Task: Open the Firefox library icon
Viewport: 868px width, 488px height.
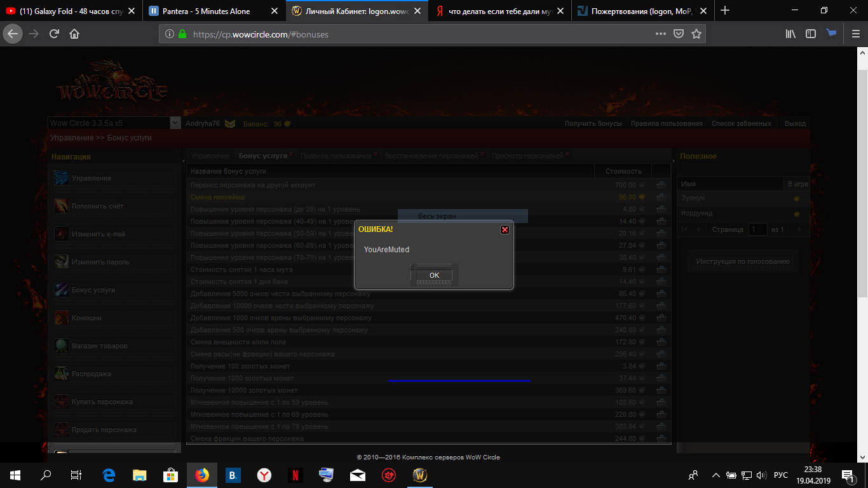Action: 790,34
